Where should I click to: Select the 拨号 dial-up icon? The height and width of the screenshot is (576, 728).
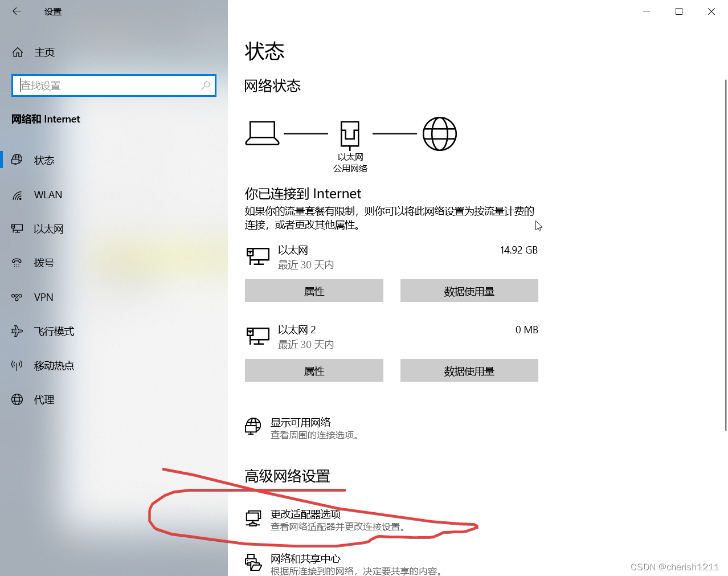coord(17,263)
